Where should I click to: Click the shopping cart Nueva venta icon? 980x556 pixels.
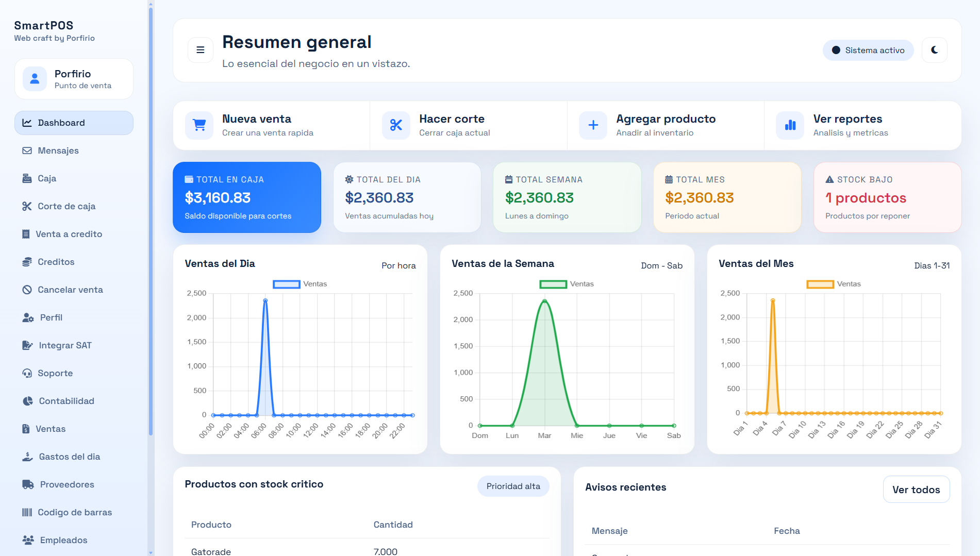pyautogui.click(x=199, y=125)
